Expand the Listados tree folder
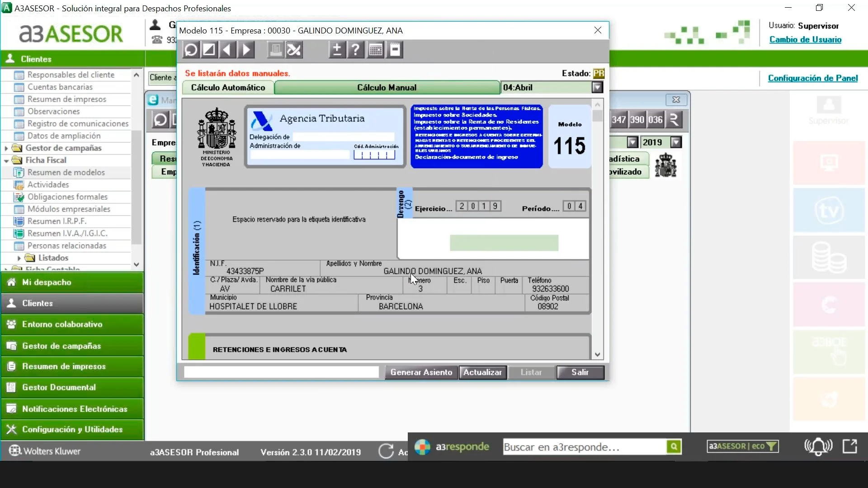This screenshot has width=868, height=488. [x=19, y=258]
